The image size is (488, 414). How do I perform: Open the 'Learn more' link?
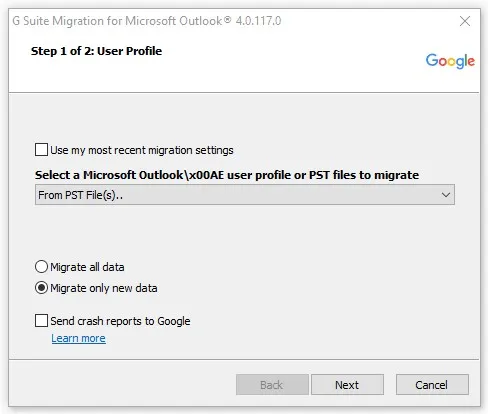(x=78, y=338)
